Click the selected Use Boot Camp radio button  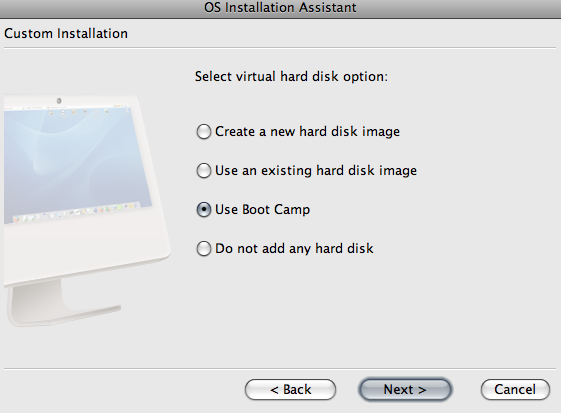204,210
